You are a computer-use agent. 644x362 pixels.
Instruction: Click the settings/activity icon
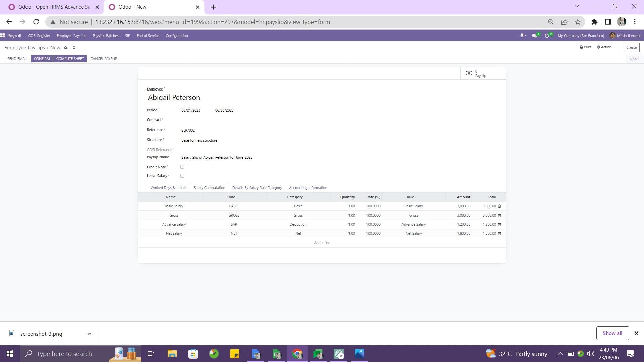click(x=547, y=35)
